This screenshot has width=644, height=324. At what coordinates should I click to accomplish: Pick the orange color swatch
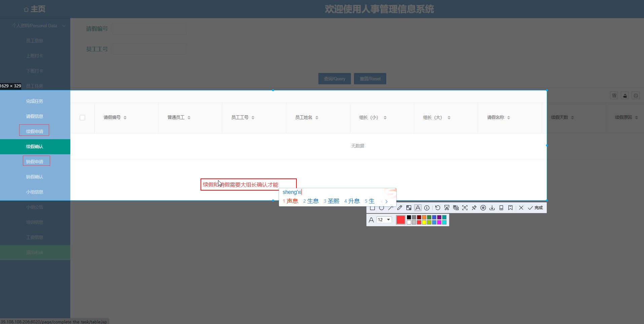click(x=424, y=217)
